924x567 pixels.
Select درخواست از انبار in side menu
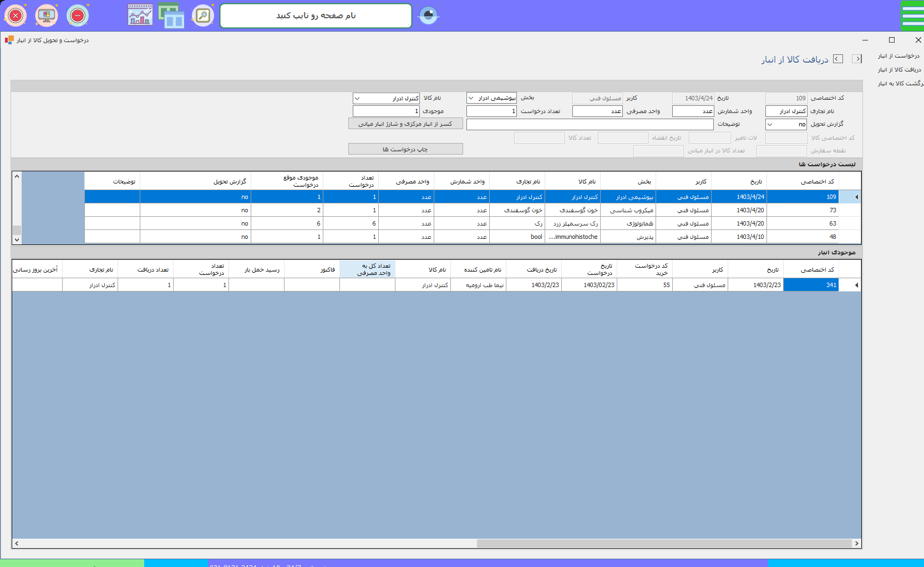pyautogui.click(x=898, y=56)
